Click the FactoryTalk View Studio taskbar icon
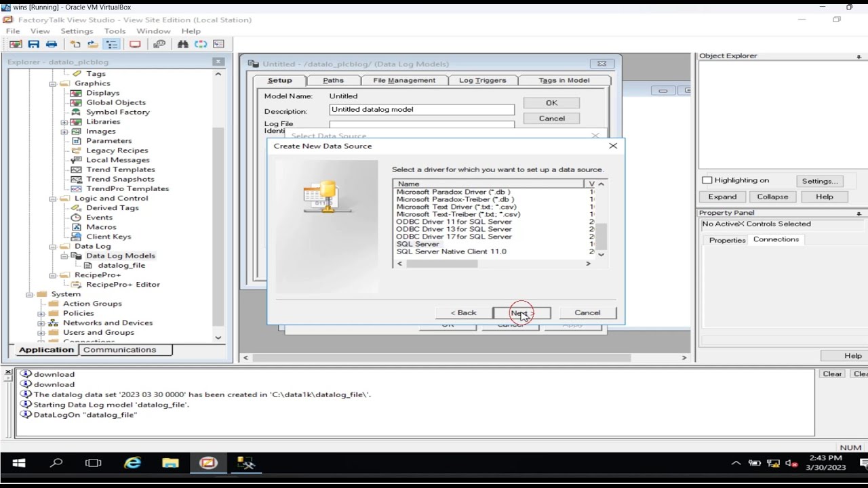Viewport: 868px width, 488px height. [x=208, y=464]
